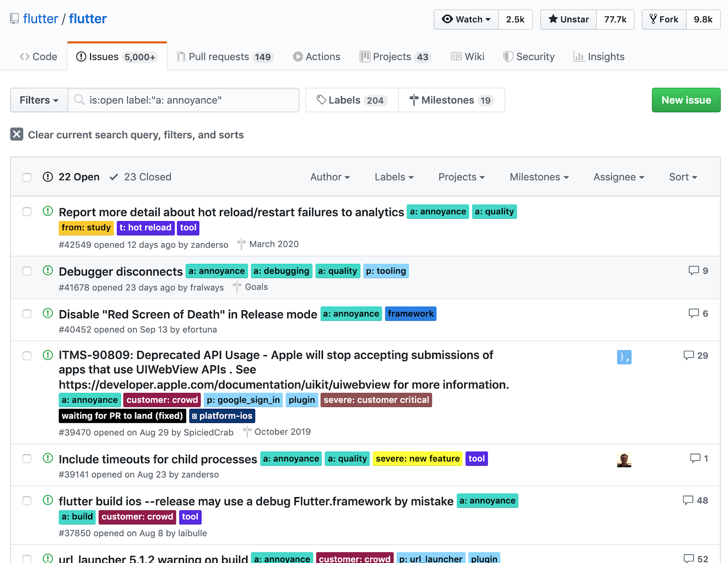The width and height of the screenshot is (728, 563).
Task: Select checkbox for Debugger disconnects issue
Action: pyautogui.click(x=27, y=271)
